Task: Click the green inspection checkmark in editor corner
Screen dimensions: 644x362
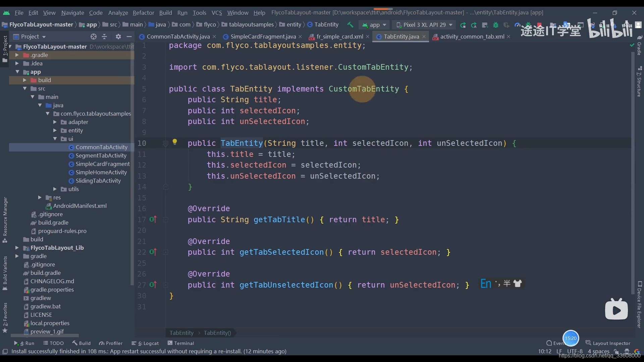Action: 632,45
